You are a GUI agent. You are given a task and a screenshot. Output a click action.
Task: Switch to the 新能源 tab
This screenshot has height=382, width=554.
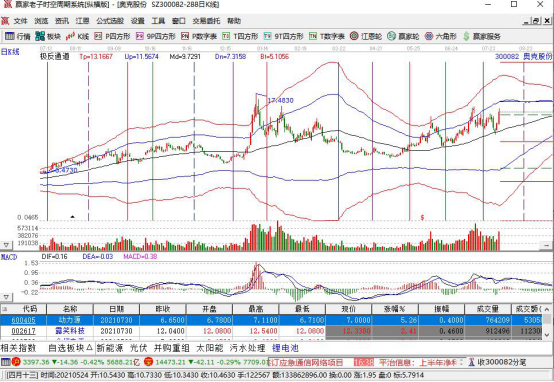tap(110, 348)
